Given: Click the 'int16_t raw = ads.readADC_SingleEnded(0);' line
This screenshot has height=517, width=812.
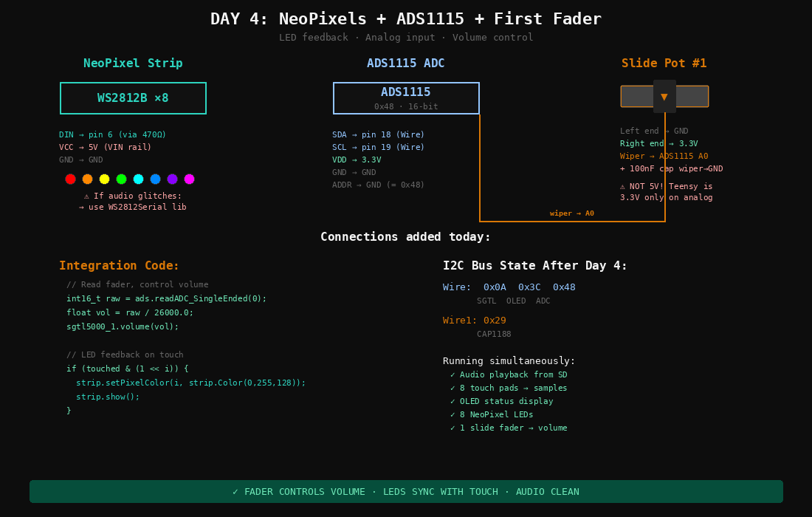Looking at the screenshot, I should coord(166,299).
